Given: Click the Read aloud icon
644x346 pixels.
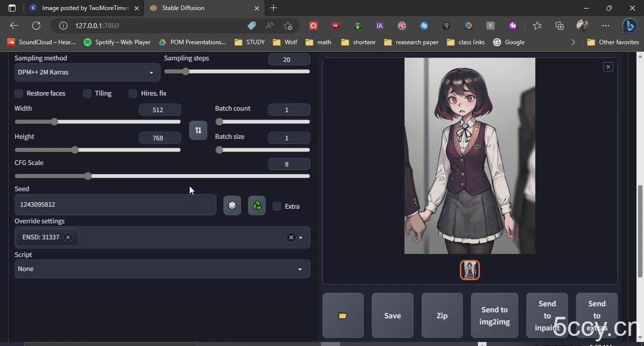Looking at the screenshot, I should pos(270,26).
